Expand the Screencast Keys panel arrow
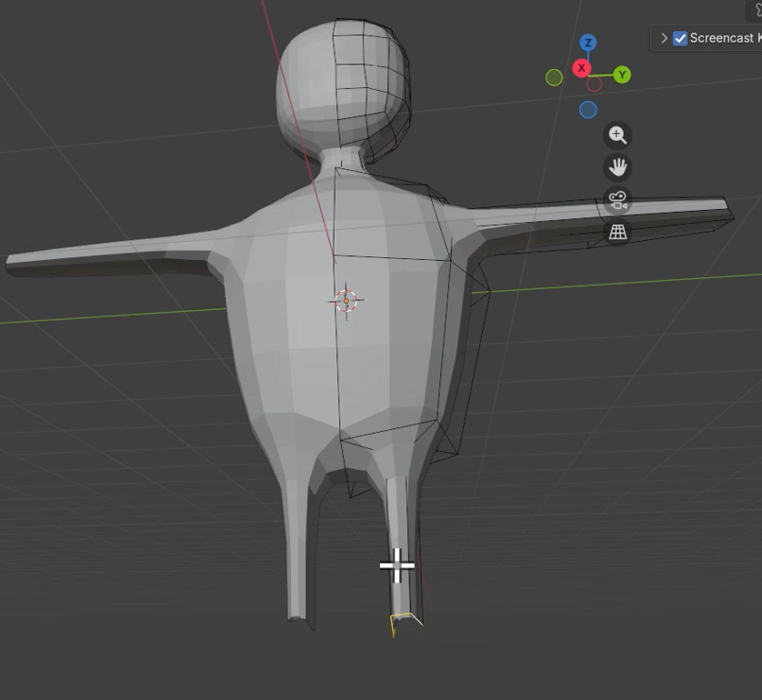Screen dimensions: 762x700 coord(664,38)
